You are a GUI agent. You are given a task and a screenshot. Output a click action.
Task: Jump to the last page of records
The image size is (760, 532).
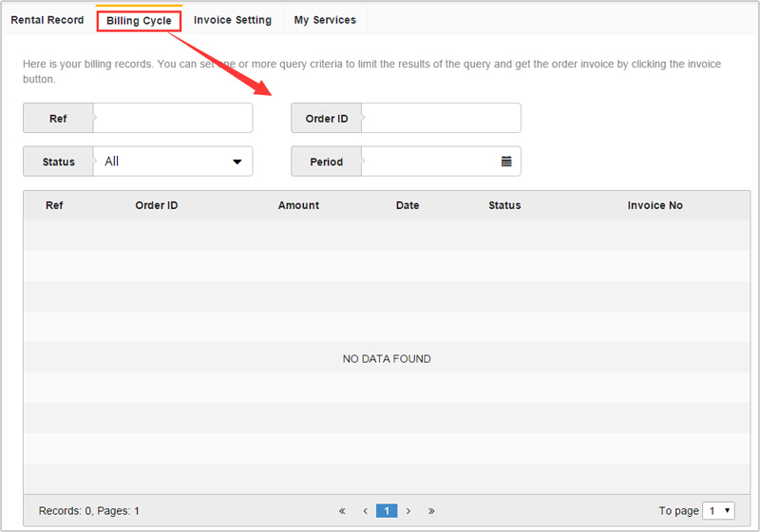(431, 511)
